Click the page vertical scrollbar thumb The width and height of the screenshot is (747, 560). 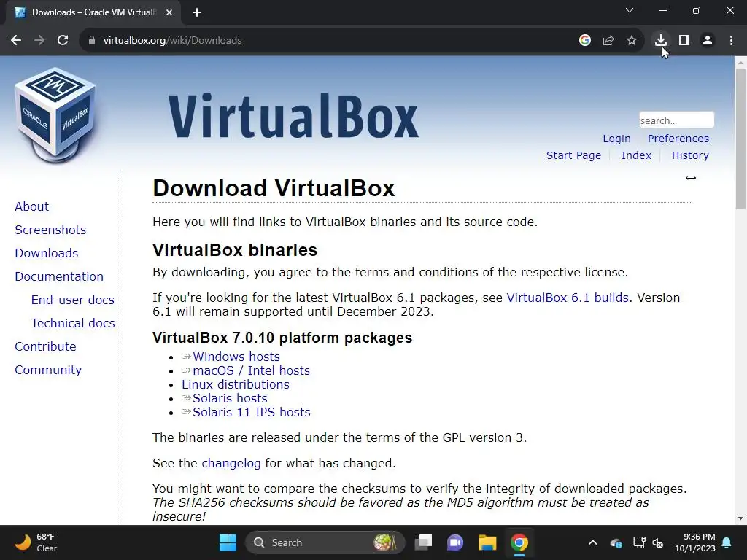pos(740,139)
